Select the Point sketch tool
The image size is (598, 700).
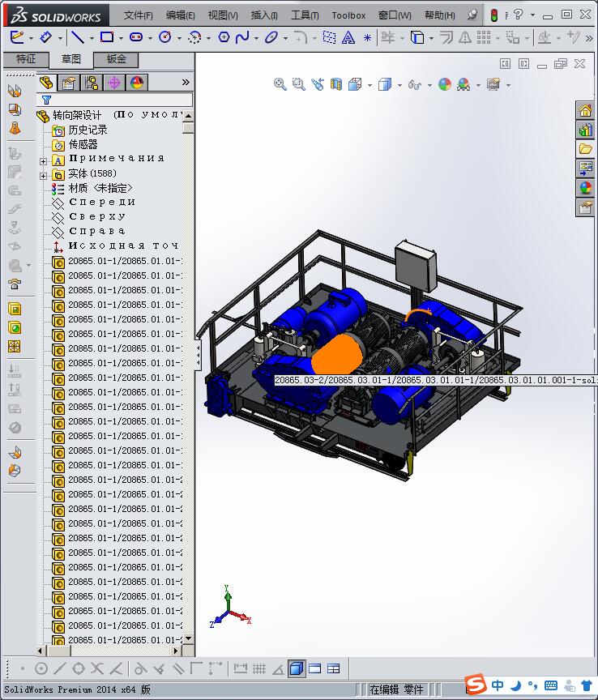367,38
